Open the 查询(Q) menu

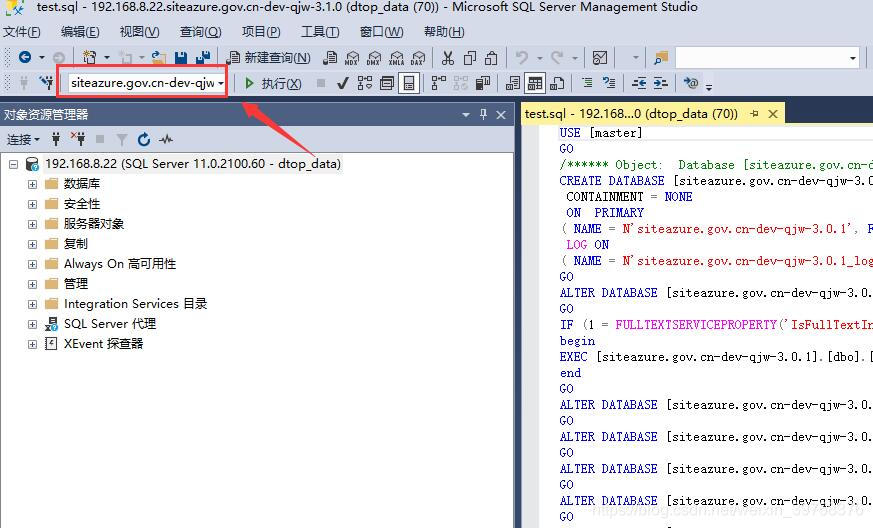200,32
